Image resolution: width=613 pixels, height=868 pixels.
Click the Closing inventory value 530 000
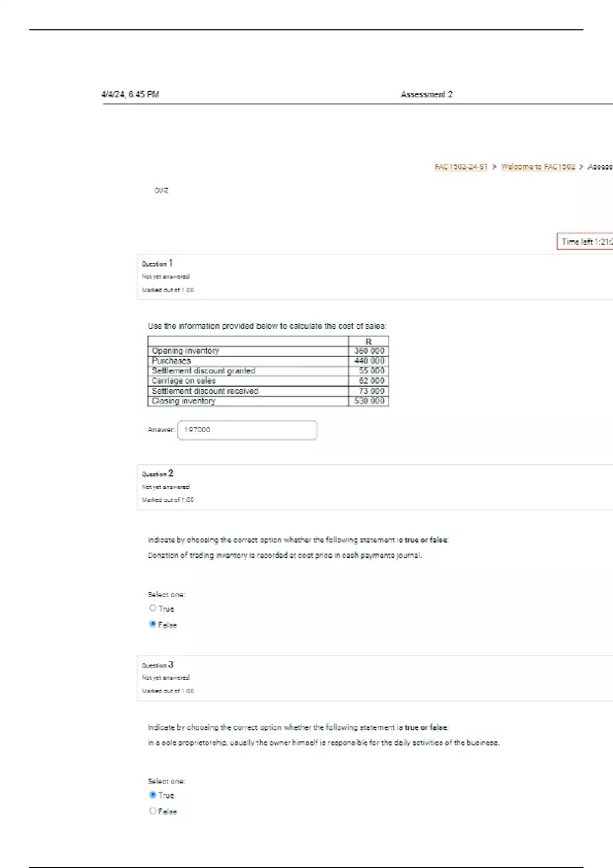click(369, 401)
